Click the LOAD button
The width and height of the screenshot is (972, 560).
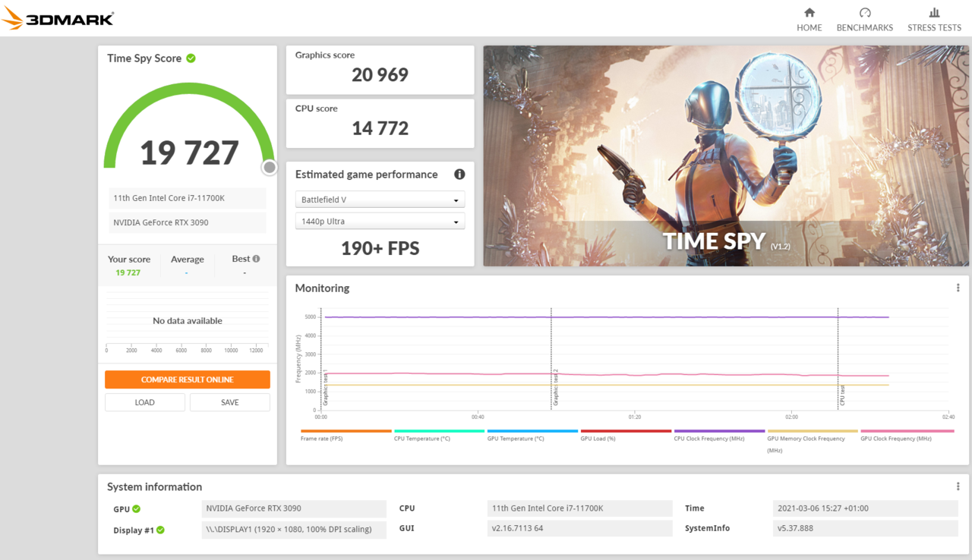145,402
